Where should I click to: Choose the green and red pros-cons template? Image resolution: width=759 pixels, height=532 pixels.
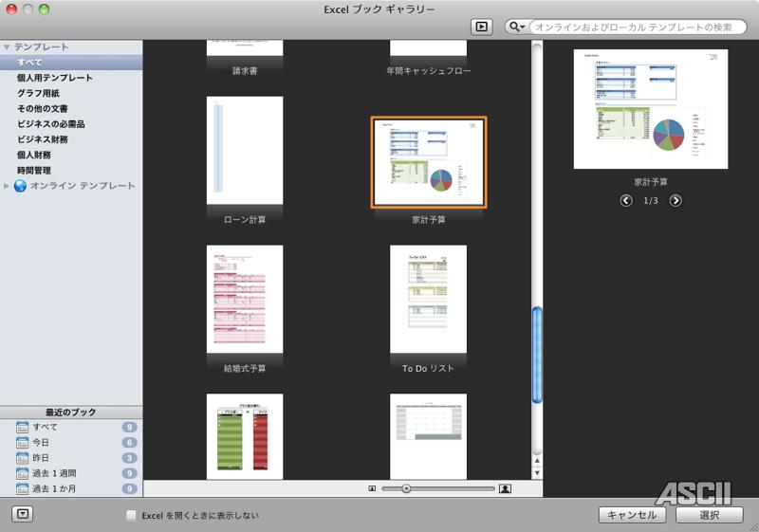[x=245, y=437]
